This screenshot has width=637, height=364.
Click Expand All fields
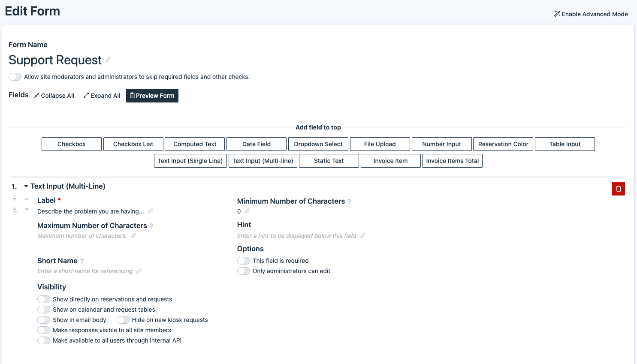[102, 96]
